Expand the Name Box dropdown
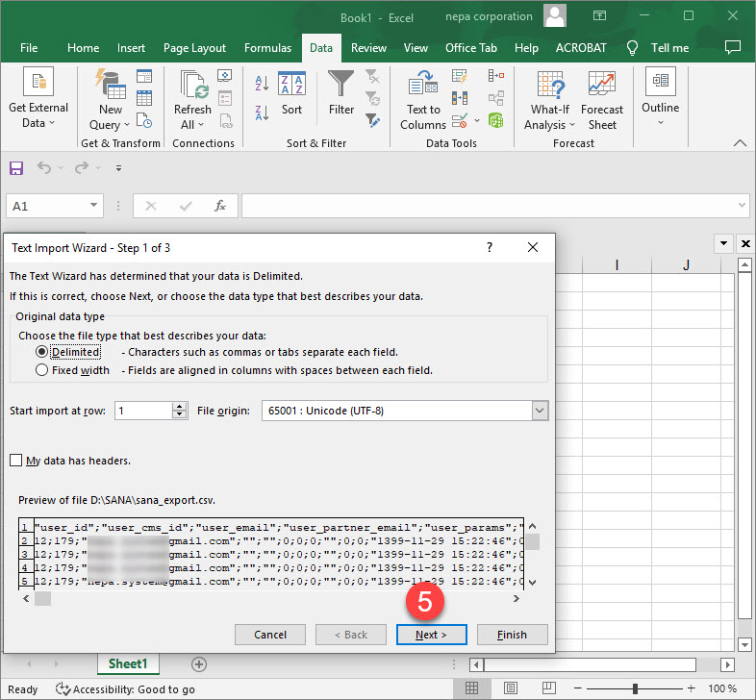This screenshot has height=700, width=756. tap(93, 206)
